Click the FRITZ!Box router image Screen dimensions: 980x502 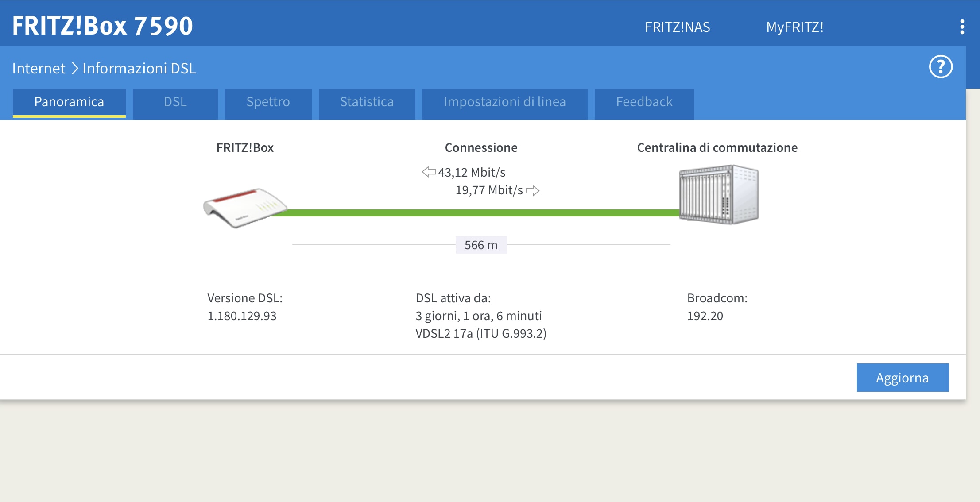(x=245, y=208)
